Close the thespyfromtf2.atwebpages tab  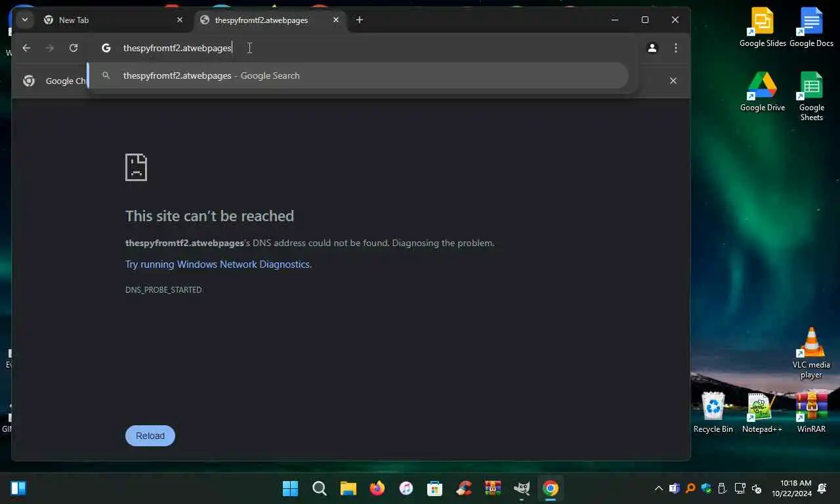336,20
